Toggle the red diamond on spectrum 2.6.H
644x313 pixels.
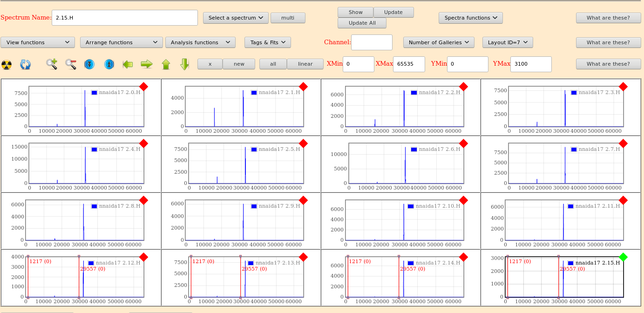pyautogui.click(x=463, y=143)
